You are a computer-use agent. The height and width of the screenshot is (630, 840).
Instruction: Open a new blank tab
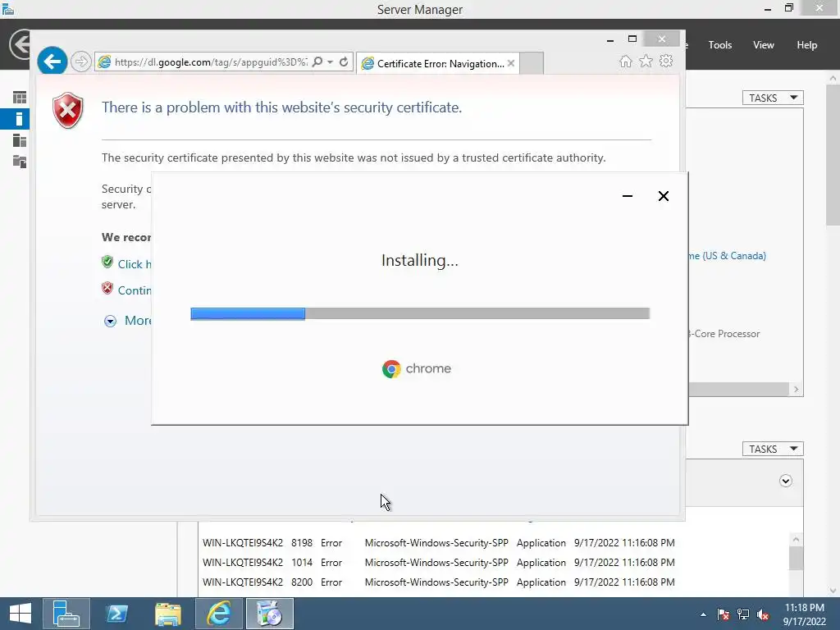(532, 63)
